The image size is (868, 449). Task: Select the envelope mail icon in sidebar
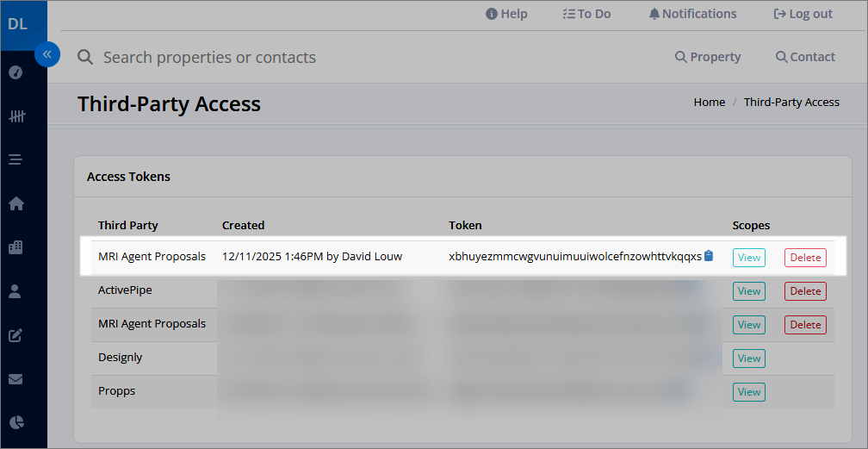pyautogui.click(x=15, y=379)
